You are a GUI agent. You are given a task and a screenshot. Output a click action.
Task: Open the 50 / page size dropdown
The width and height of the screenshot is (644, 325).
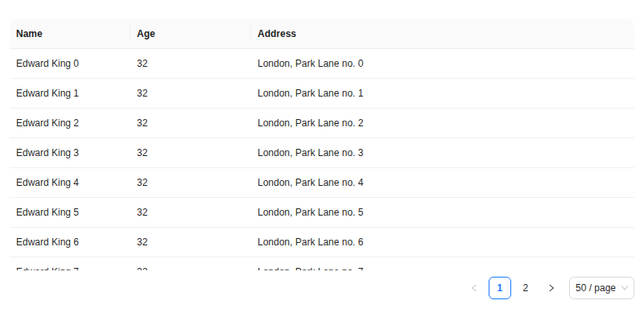coord(601,288)
